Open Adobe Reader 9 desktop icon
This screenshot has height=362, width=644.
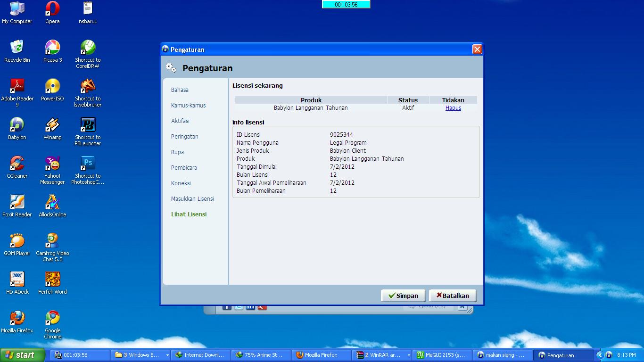pyautogui.click(x=17, y=93)
